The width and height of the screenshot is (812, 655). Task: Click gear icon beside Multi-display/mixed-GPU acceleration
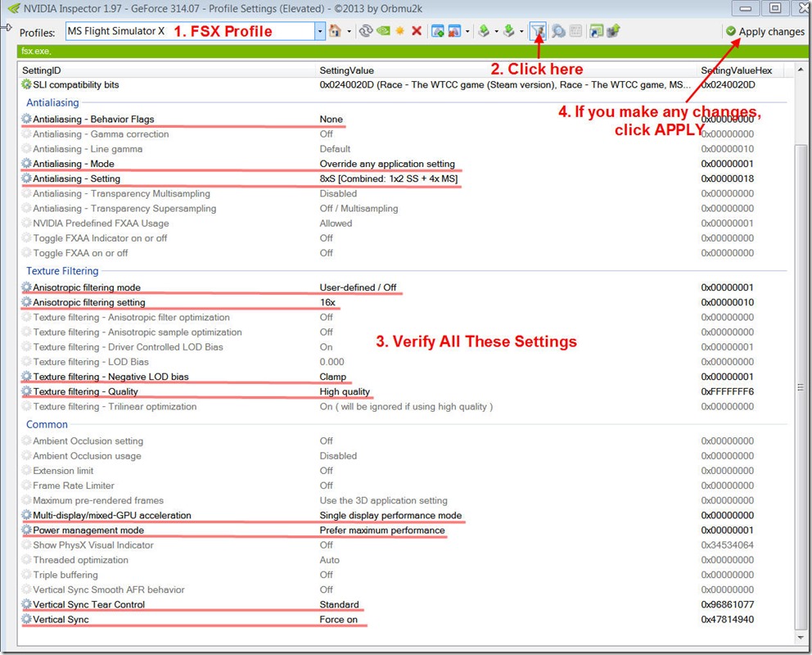(26, 515)
